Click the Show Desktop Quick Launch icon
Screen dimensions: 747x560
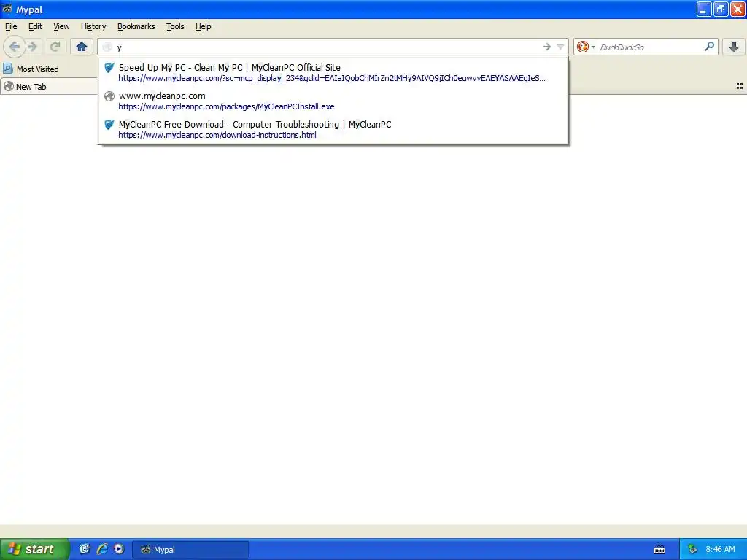pyautogui.click(x=85, y=549)
